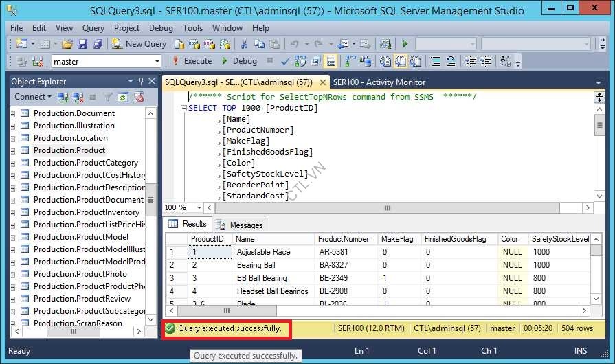Expand the Production.Product table node
This screenshot has width=615, height=364.
[x=13, y=150]
